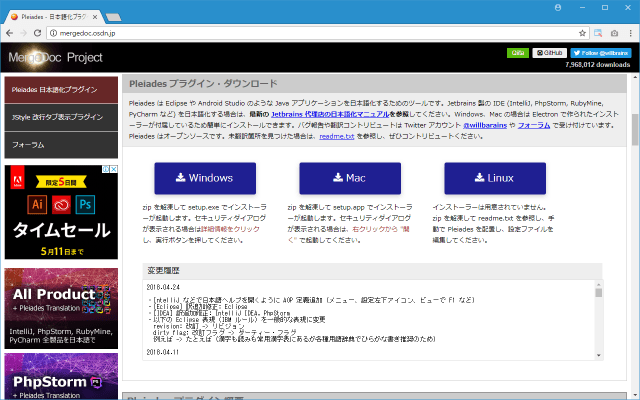Click the changelog scrollbar down arrow
Screen dimensions: 640x400
pyautogui.click(x=599, y=356)
